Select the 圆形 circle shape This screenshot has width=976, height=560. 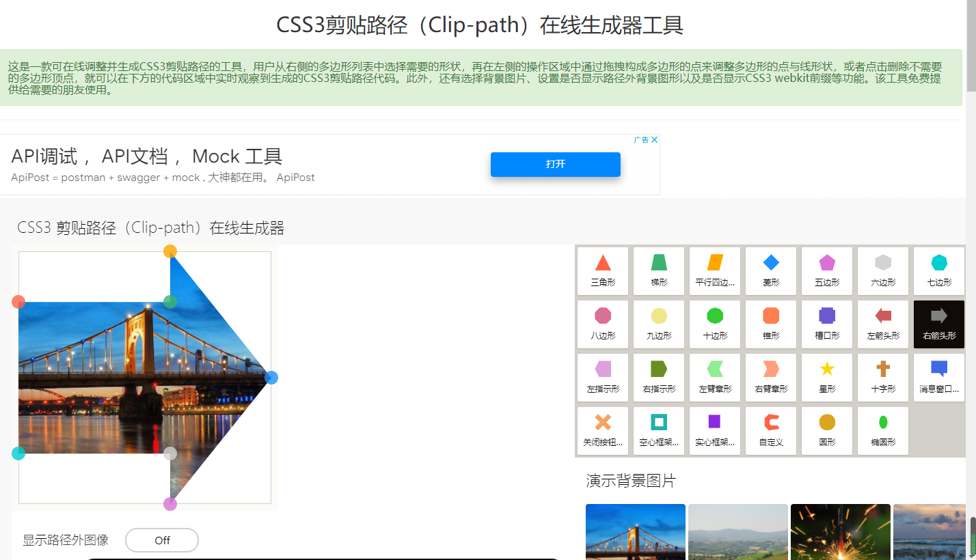coord(826,430)
